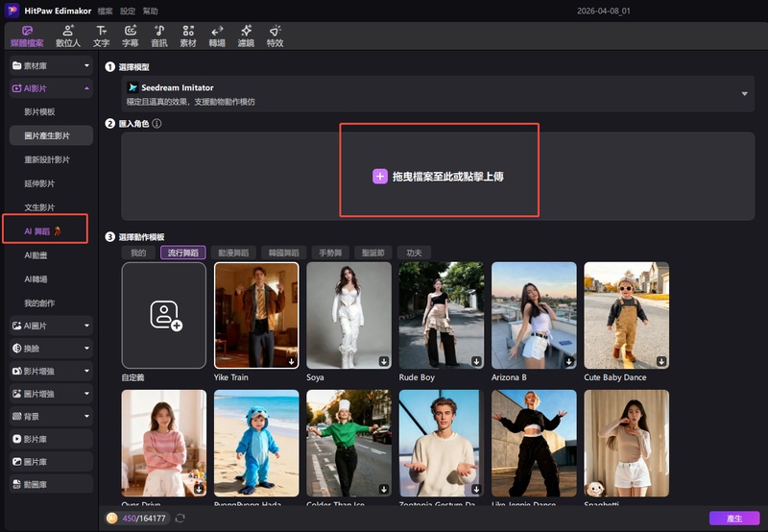The height and width of the screenshot is (532, 768).
Task: Select 延伸影片 in the sidebar
Action: (x=39, y=183)
